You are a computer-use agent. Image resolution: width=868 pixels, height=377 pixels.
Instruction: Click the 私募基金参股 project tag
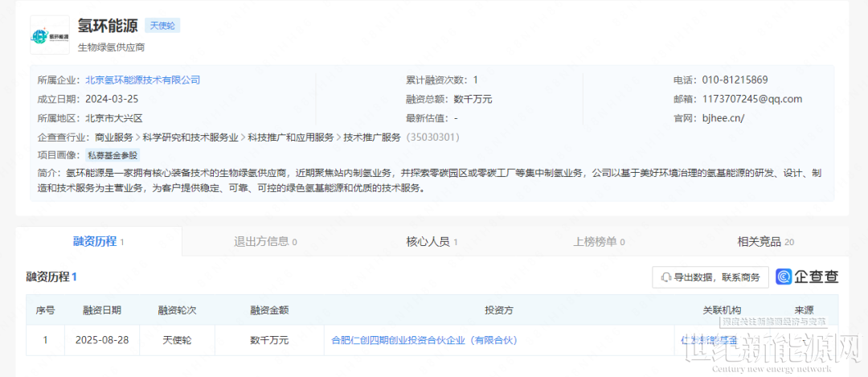coord(113,155)
